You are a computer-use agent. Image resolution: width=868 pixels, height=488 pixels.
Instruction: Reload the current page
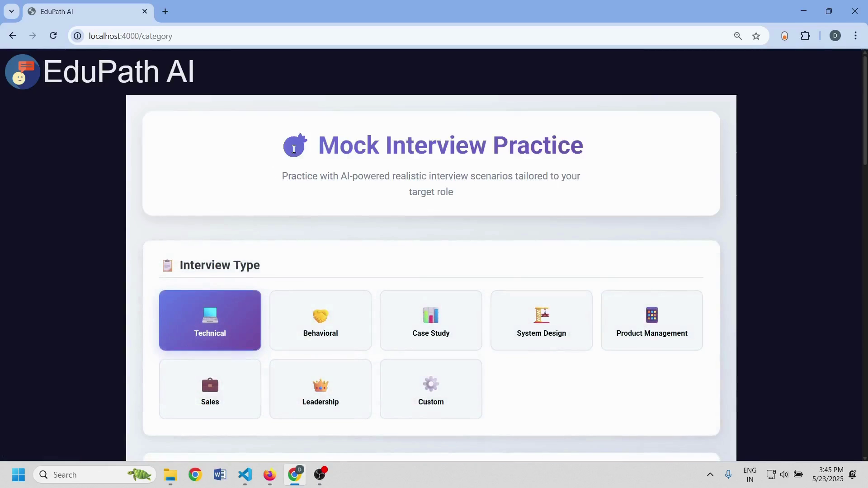pos(53,36)
